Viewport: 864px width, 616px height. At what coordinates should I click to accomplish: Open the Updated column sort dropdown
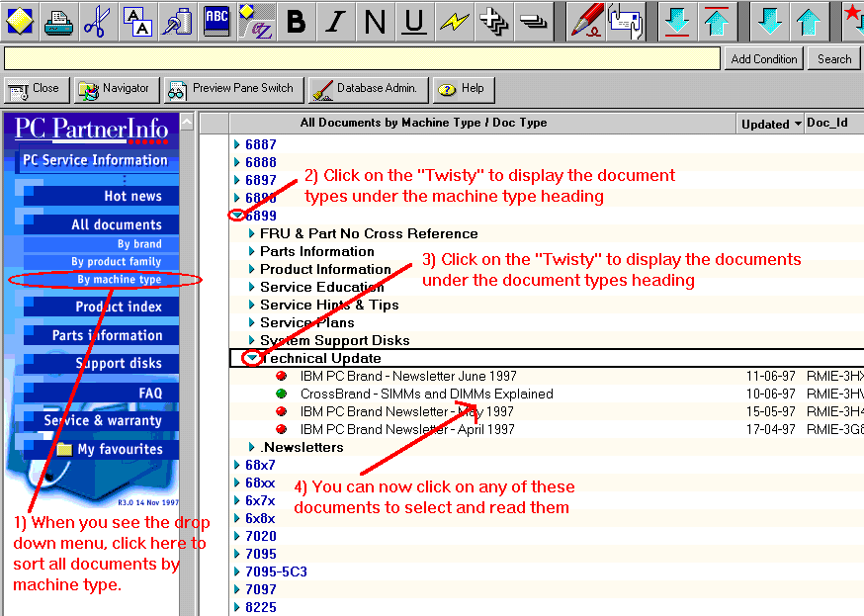pyautogui.click(x=797, y=125)
